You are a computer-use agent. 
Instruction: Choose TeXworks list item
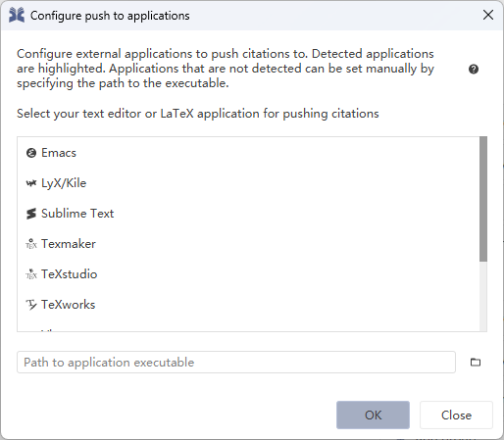coord(248,305)
